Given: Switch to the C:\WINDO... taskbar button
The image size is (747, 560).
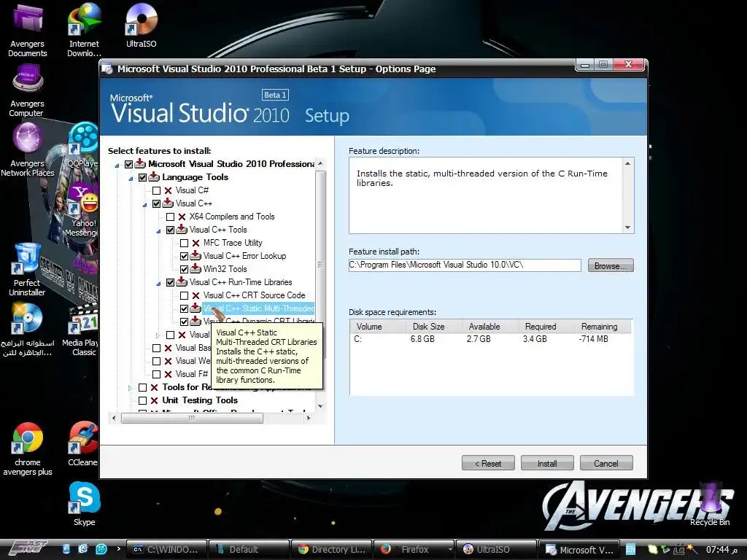Looking at the screenshot, I should (167, 549).
